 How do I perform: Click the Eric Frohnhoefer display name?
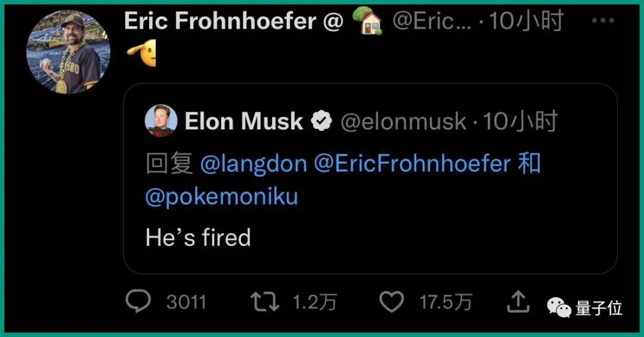[219, 21]
